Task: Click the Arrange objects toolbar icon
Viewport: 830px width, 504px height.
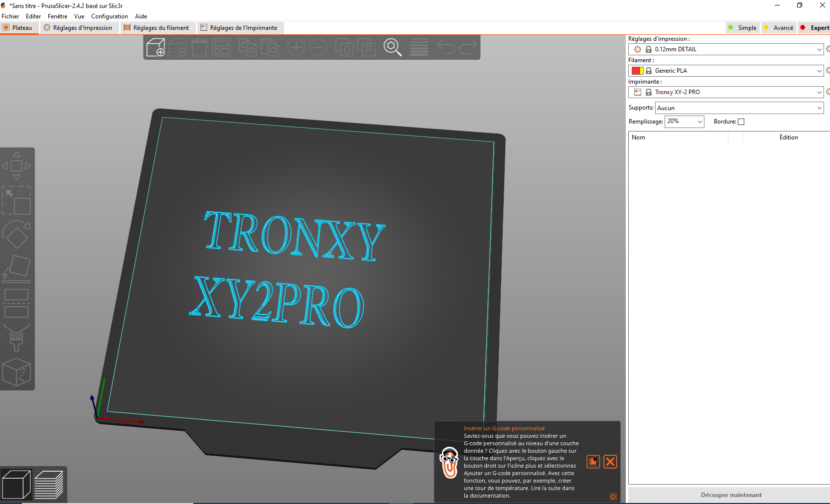Action: (221, 47)
